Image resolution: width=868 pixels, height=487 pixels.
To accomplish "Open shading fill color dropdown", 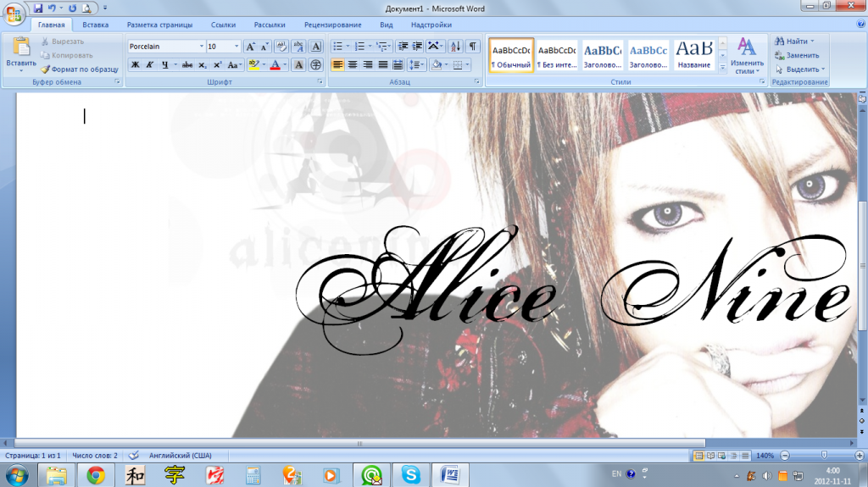I will click(446, 64).
